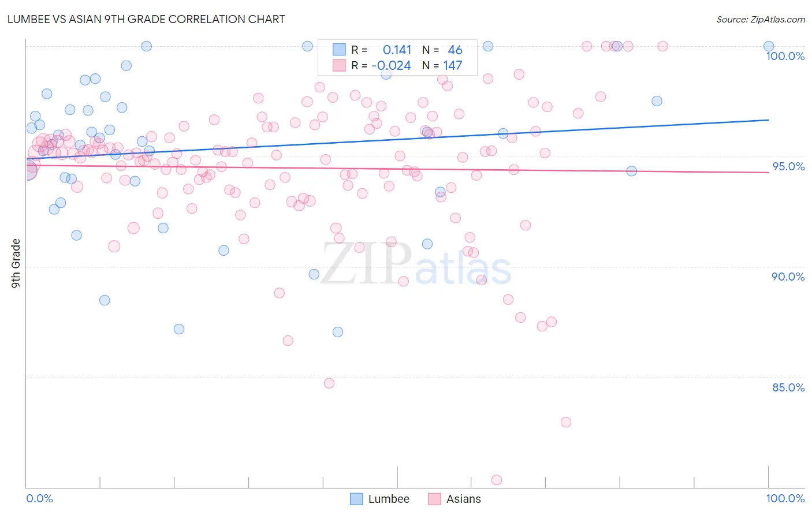Select the Asians legend label

(464, 499)
